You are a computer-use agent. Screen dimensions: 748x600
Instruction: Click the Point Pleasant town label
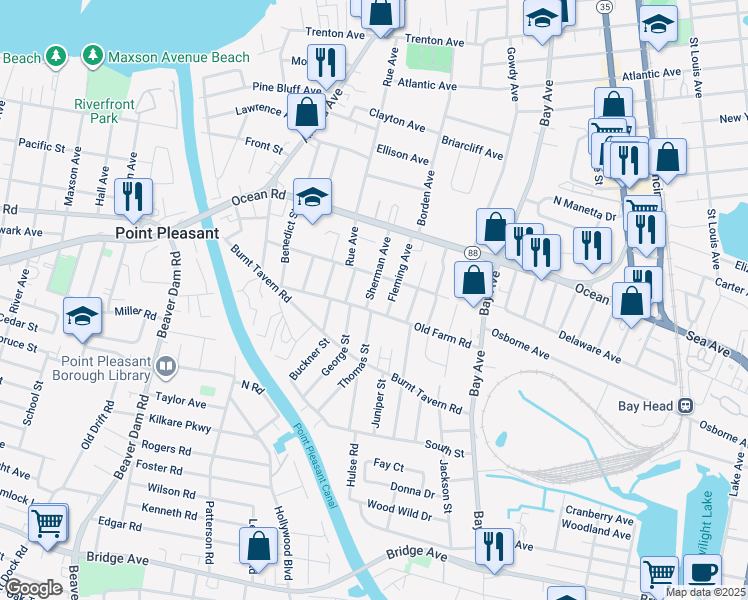[167, 233]
